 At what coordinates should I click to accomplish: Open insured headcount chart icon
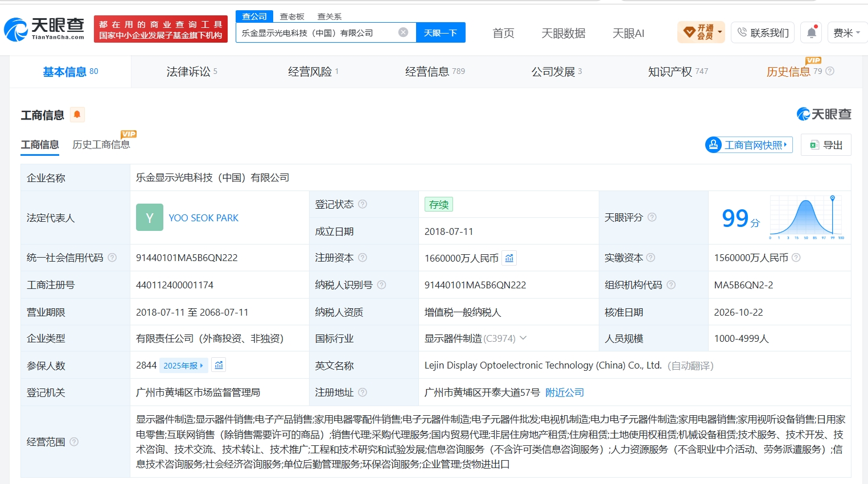point(219,365)
